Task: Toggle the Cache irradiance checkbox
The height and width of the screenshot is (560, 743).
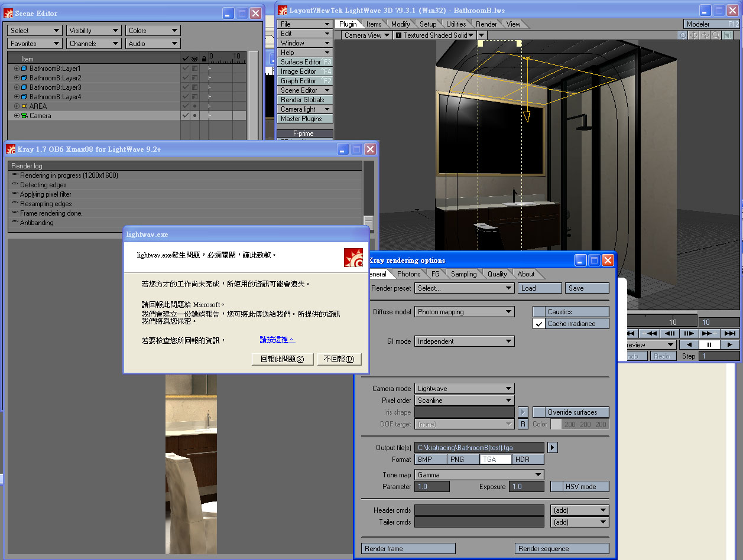Action: point(539,324)
